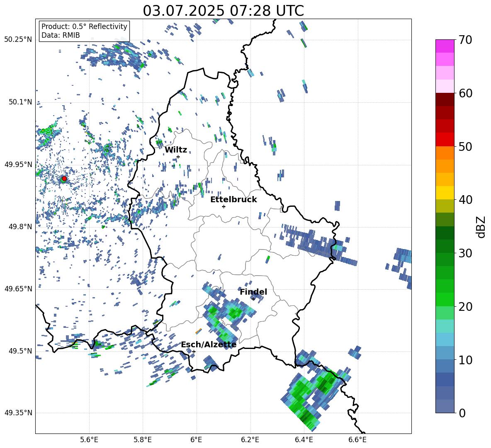Screen dimensions: 491x448
Task: Click the orange colorbar segment below 50
Action: [445, 153]
